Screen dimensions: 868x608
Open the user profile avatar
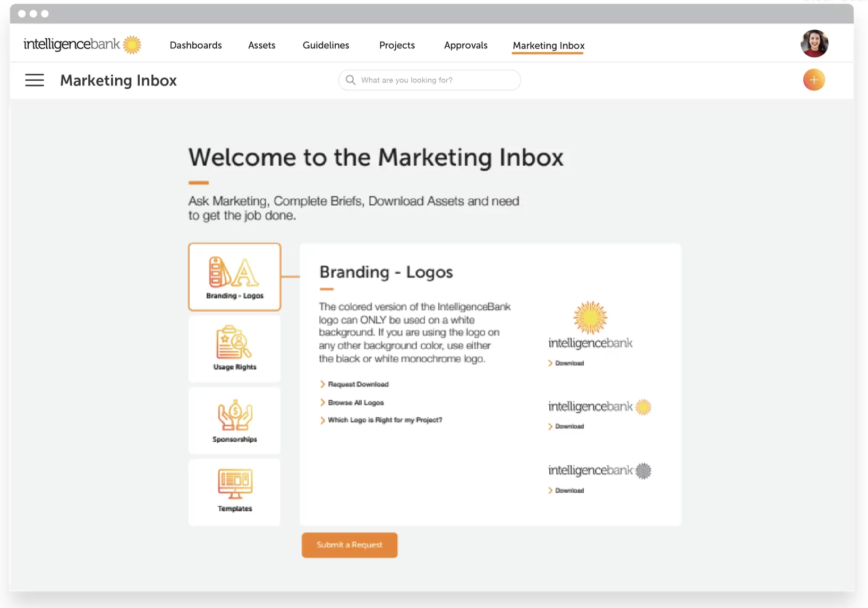[x=814, y=44]
